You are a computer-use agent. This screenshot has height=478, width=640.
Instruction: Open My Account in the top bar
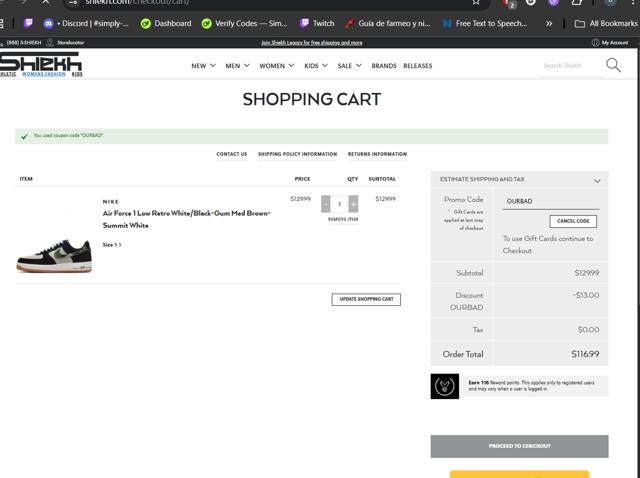[x=610, y=42]
